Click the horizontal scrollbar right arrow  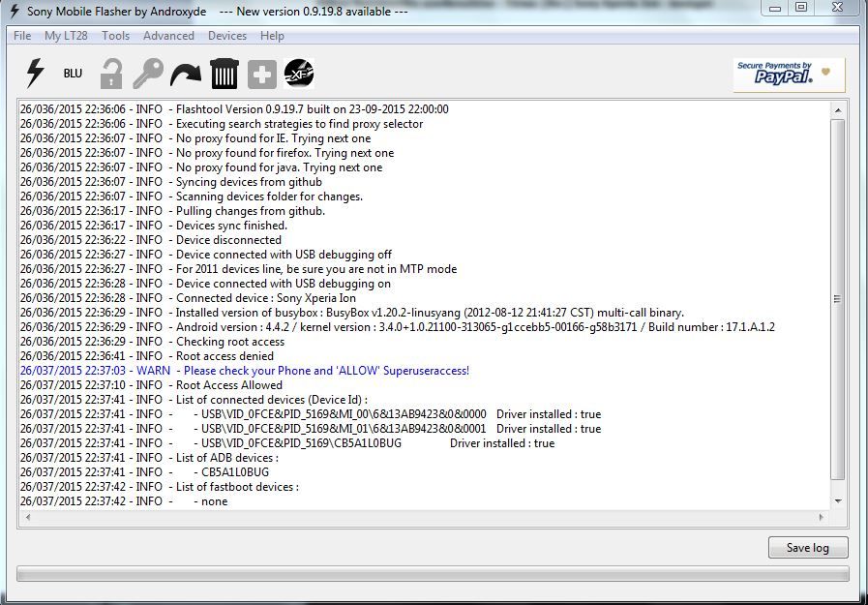(x=821, y=517)
